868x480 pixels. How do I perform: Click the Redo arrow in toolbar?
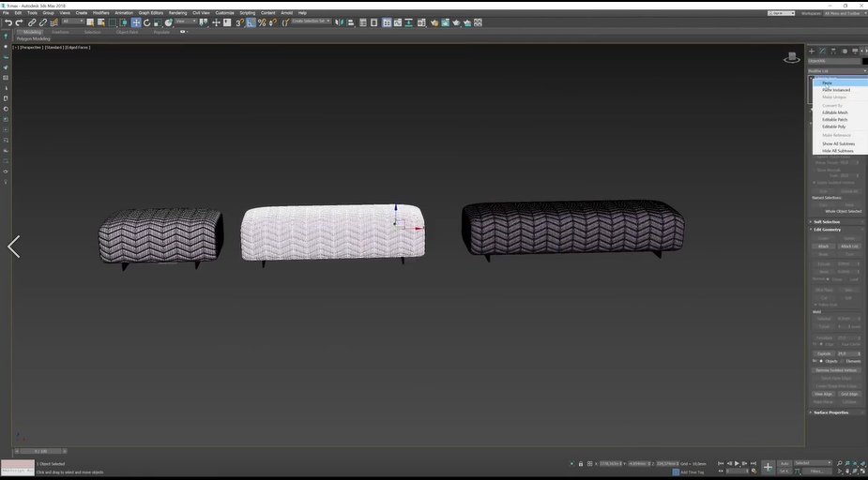20,22
